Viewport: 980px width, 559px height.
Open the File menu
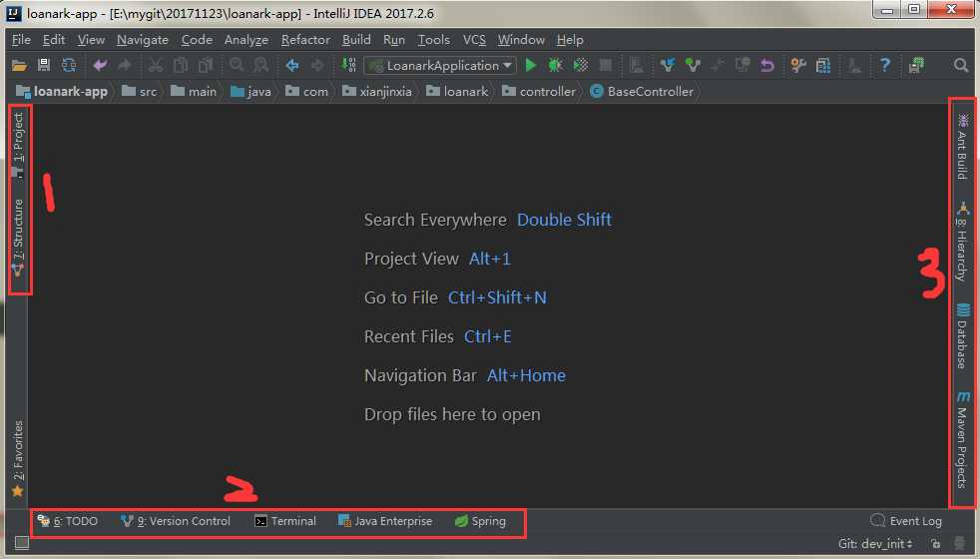21,39
